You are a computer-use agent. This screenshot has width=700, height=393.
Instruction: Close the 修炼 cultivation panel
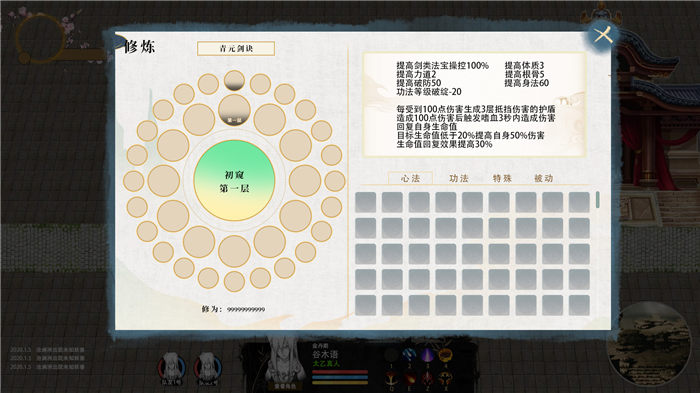(x=603, y=35)
